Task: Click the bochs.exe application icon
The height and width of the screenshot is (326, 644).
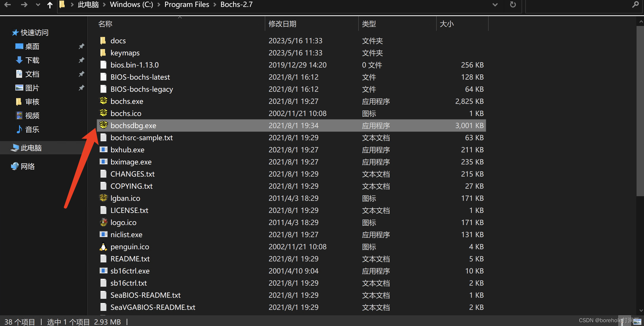Action: click(x=103, y=101)
